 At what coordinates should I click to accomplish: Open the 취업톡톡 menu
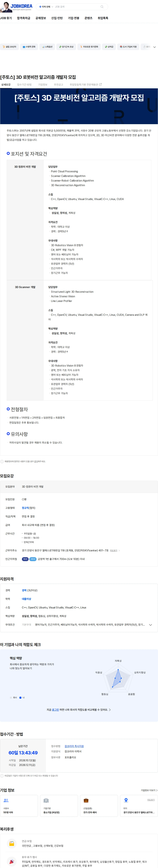coord(103,18)
